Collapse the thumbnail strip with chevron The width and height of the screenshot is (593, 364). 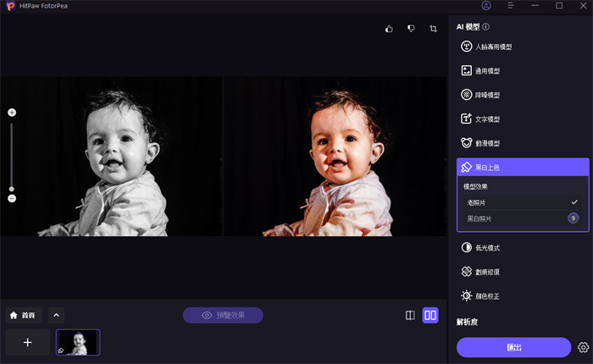[x=57, y=315]
